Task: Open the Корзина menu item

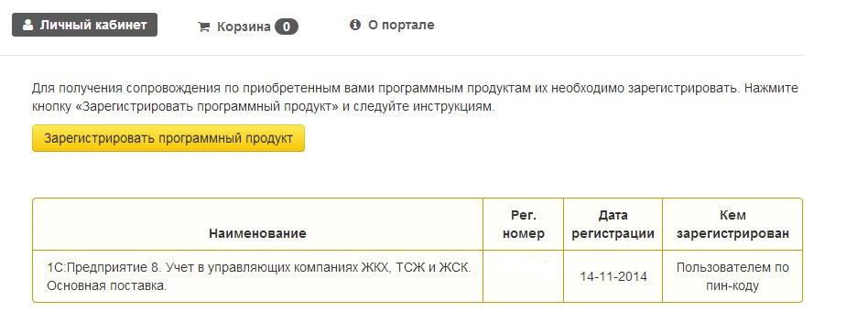Action: click(247, 27)
